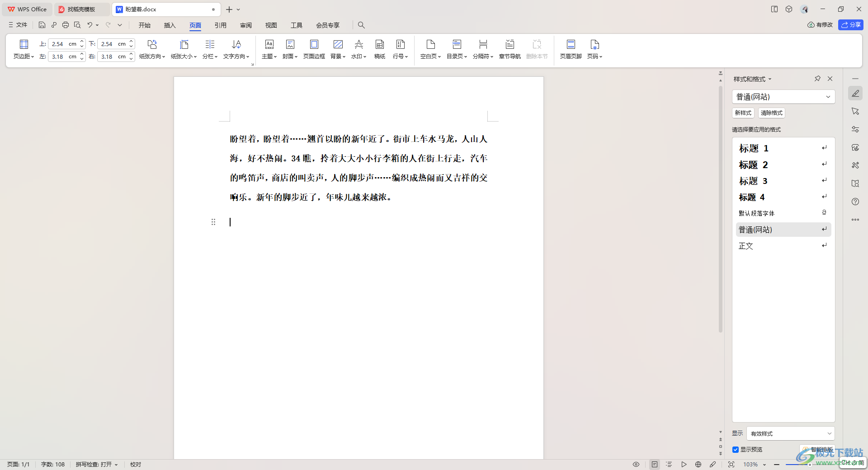868x470 pixels.
Task: Undo the last action
Action: [x=90, y=25]
